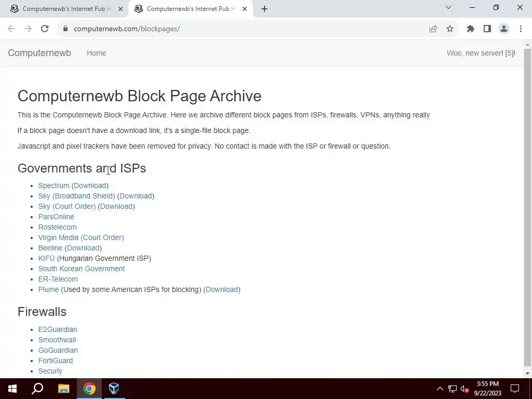The width and height of the screenshot is (532, 399).
Task: Open the Beeline block page
Action: [x=50, y=248]
